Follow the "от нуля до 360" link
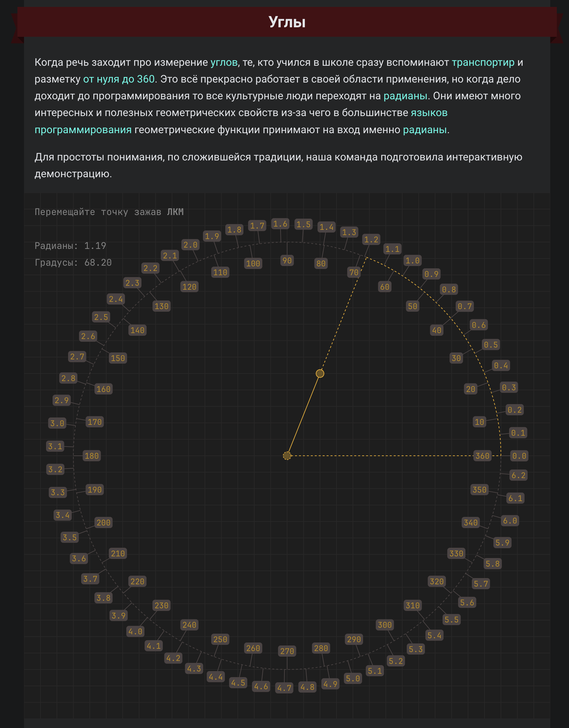This screenshot has height=728, width=569. point(119,79)
